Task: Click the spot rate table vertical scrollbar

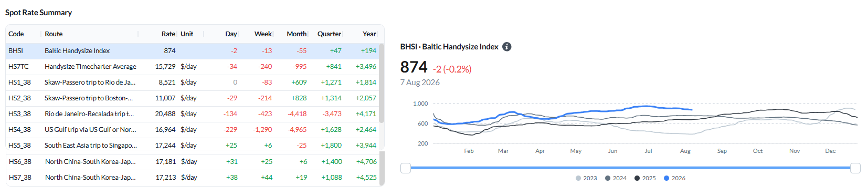Action: [382, 83]
